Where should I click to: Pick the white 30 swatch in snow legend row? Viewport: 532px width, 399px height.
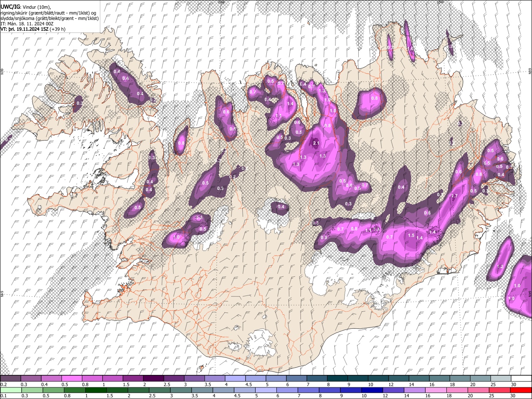click(x=522, y=379)
